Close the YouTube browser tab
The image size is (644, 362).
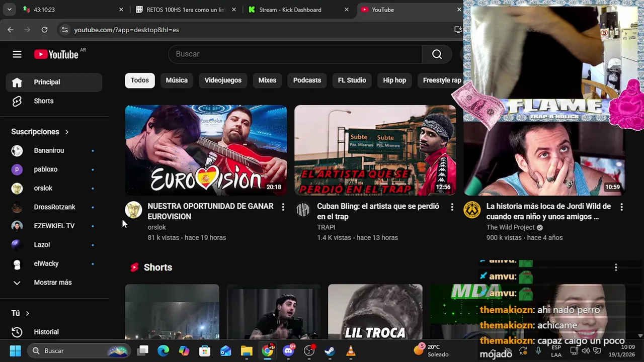pyautogui.click(x=459, y=10)
